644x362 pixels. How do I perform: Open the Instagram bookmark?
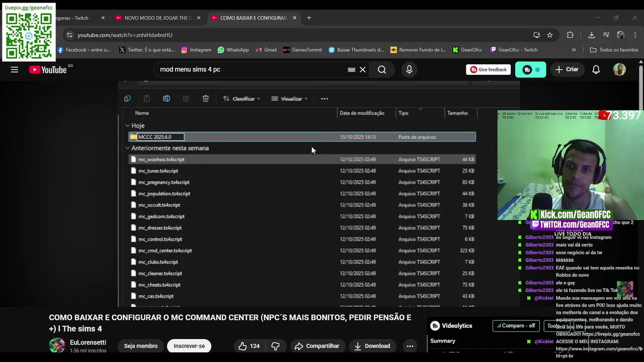pos(196,50)
